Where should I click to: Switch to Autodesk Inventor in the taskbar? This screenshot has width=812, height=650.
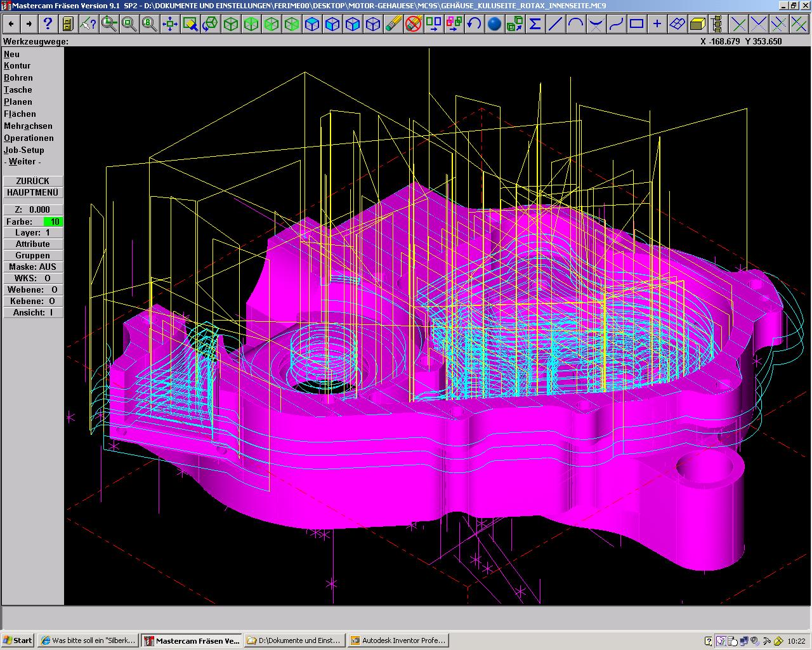click(398, 640)
